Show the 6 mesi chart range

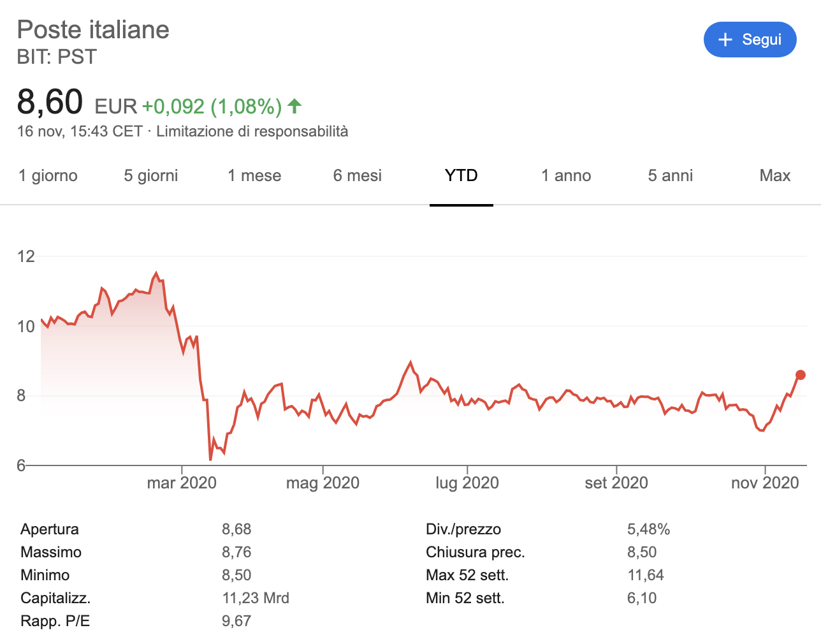358,175
